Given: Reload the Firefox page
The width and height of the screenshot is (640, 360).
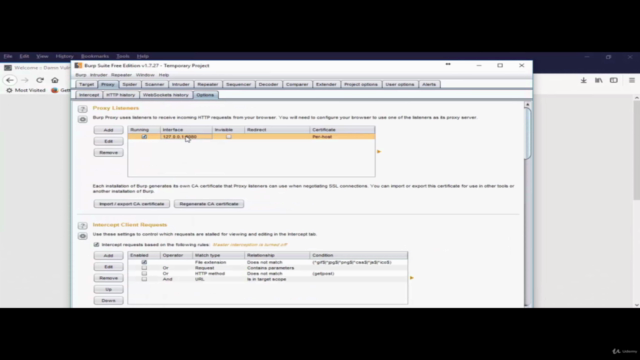Looking at the screenshot, I should (x=40, y=80).
